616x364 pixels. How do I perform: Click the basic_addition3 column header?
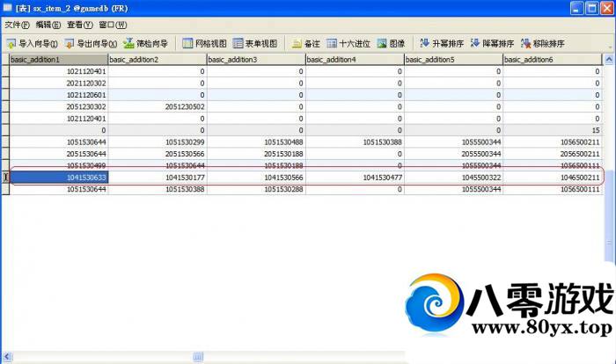255,59
